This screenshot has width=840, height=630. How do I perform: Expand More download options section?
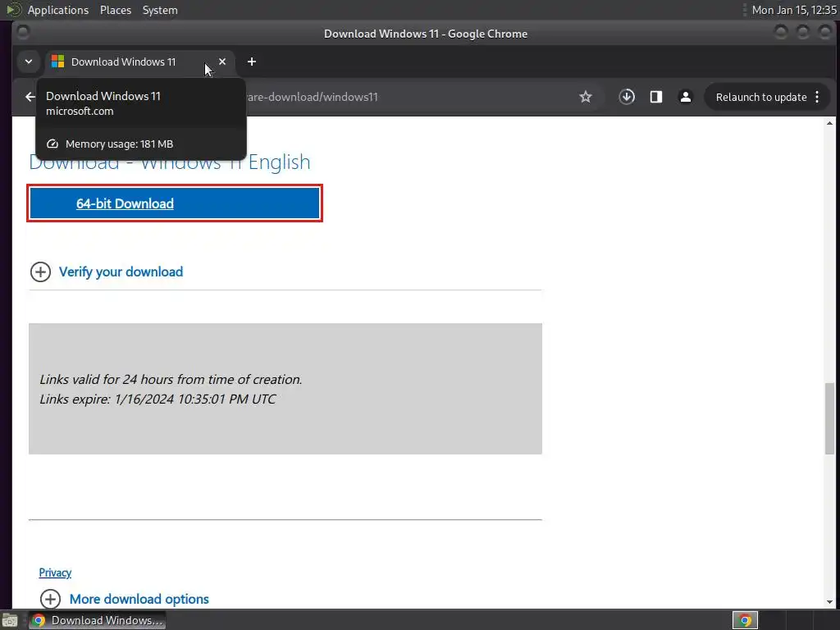125,599
